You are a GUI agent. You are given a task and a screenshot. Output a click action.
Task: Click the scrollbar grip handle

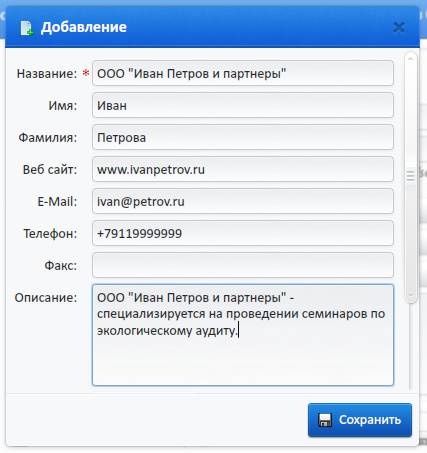pyautogui.click(x=411, y=175)
